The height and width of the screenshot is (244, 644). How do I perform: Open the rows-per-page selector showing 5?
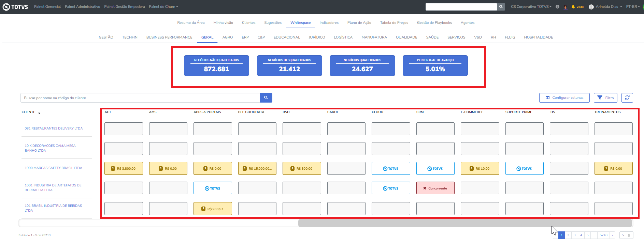pos(626,235)
